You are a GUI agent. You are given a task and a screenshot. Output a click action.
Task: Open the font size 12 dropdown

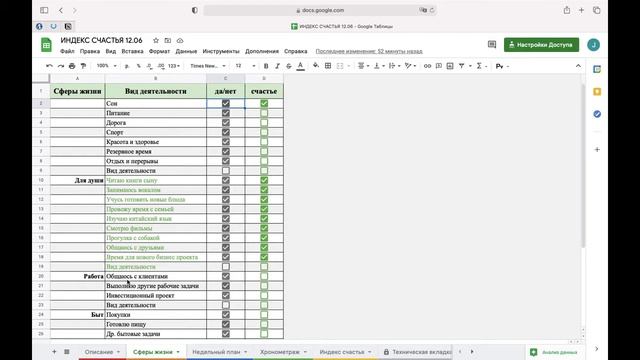(245, 66)
